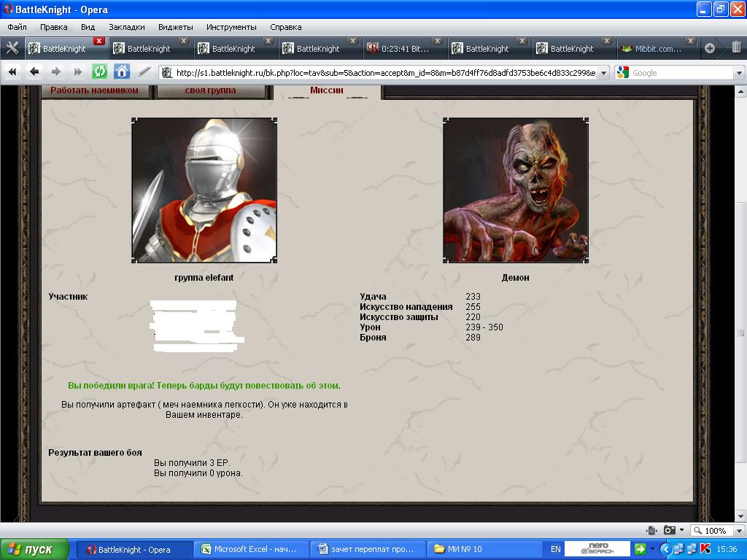The width and height of the screenshot is (747, 560).
Task: Click the Урон value 239 - 350
Action: (484, 327)
